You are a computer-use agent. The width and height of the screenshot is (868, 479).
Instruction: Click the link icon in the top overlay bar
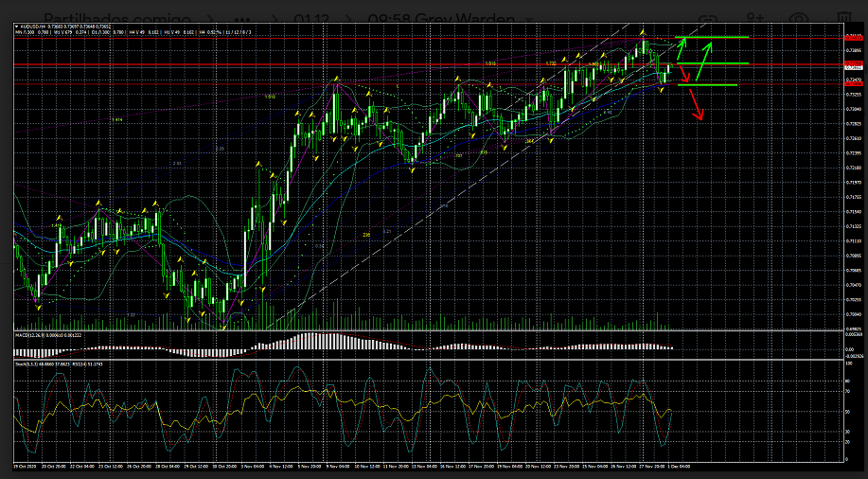(706, 18)
